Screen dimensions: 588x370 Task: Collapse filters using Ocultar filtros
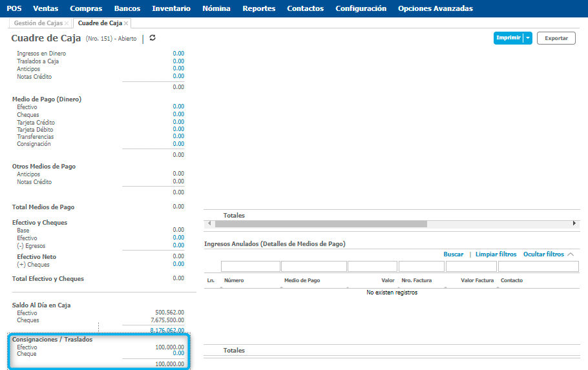coord(548,254)
